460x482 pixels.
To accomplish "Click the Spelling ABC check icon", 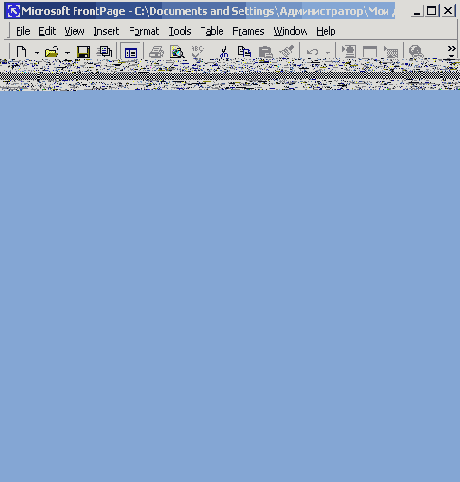I will [197, 52].
